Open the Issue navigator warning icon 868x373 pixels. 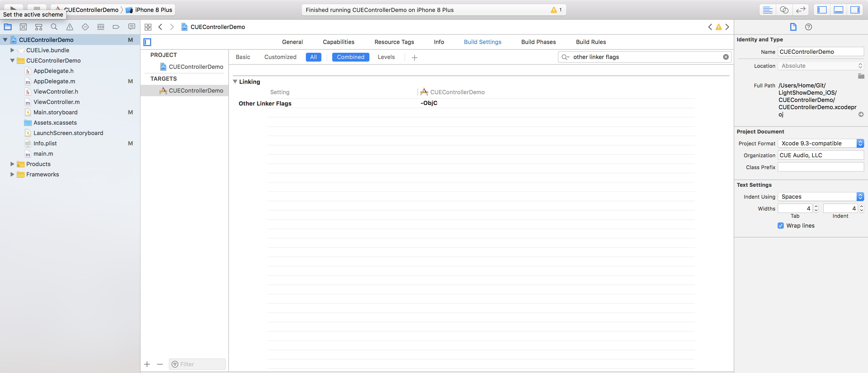point(70,27)
